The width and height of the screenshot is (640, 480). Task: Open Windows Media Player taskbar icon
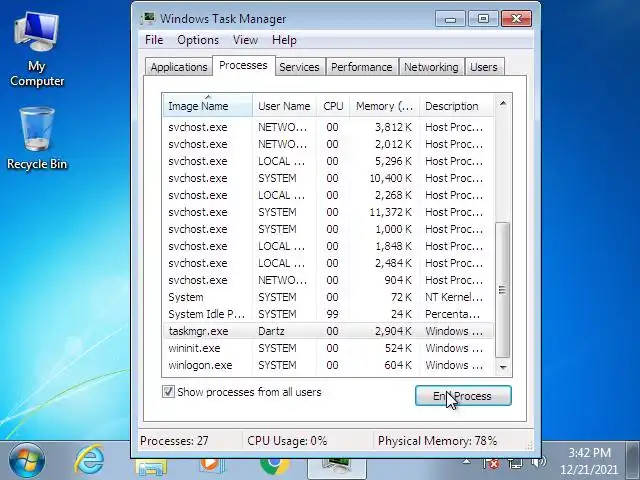tap(212, 467)
